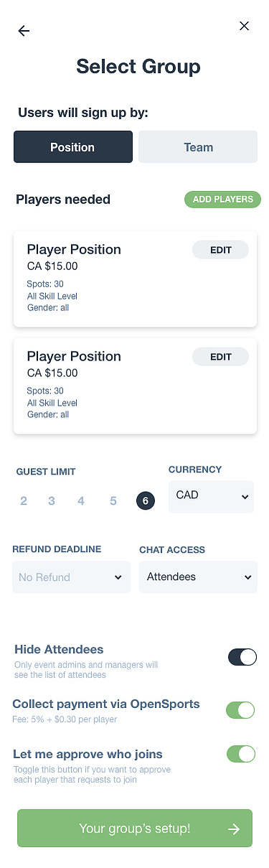Screen dimensions: 269x868
Task: Expand the Refund Deadline dropdown
Action: [71, 577]
